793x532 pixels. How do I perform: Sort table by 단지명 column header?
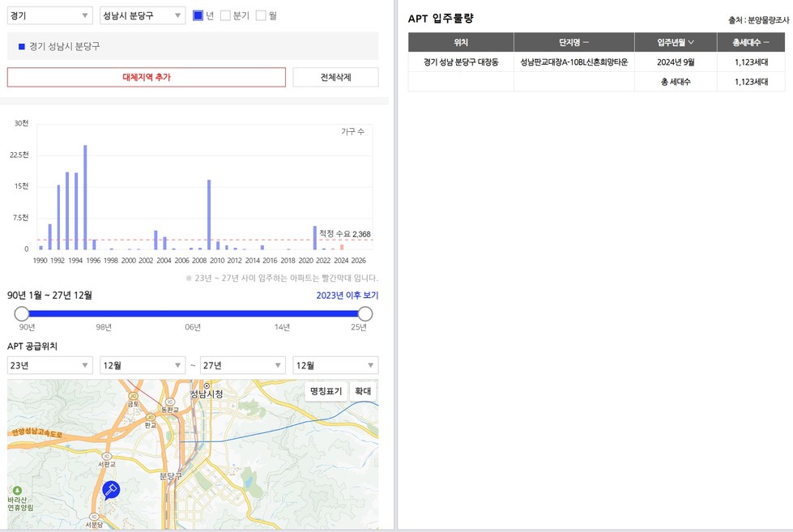pos(574,42)
